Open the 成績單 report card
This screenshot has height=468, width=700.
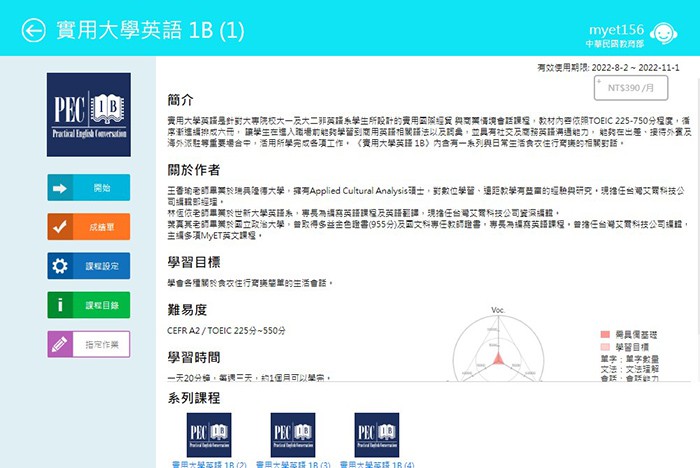pos(101,227)
